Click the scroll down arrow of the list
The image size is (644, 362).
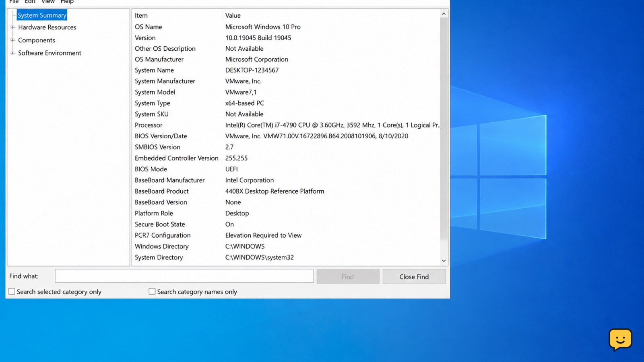tap(444, 261)
